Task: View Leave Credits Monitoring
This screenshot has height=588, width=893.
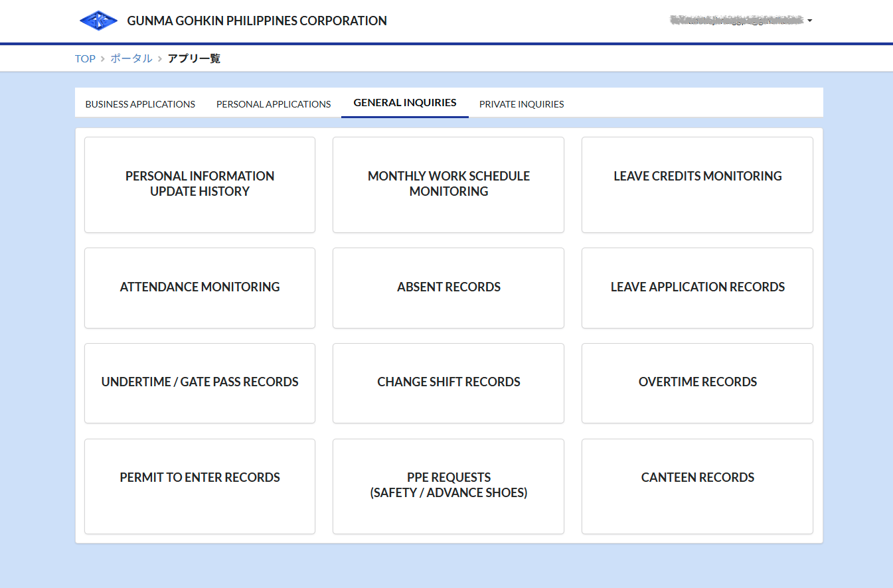Action: coord(697,184)
